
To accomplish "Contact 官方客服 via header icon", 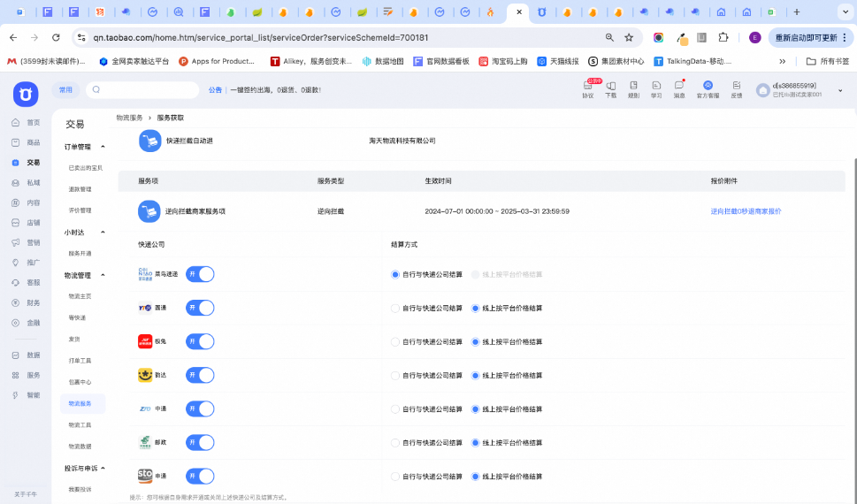I will (x=708, y=86).
